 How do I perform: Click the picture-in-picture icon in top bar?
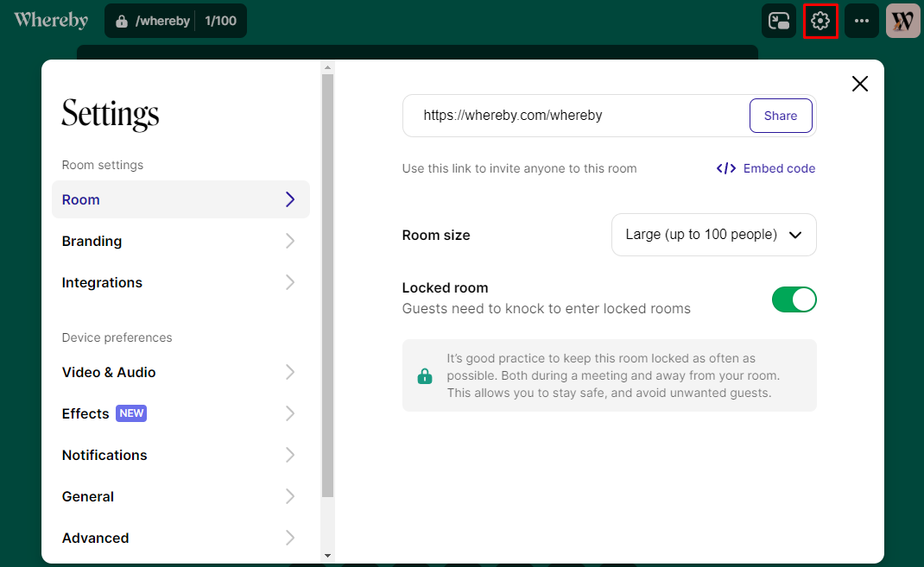click(x=779, y=21)
